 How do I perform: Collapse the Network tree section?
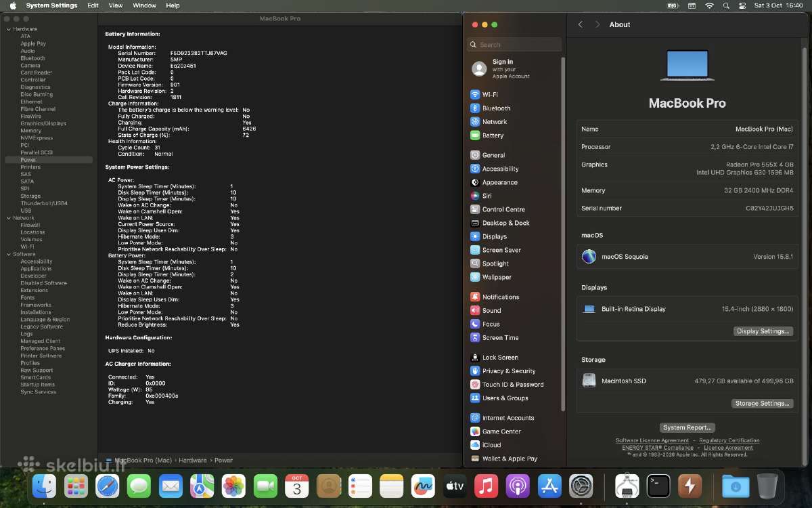[9, 218]
